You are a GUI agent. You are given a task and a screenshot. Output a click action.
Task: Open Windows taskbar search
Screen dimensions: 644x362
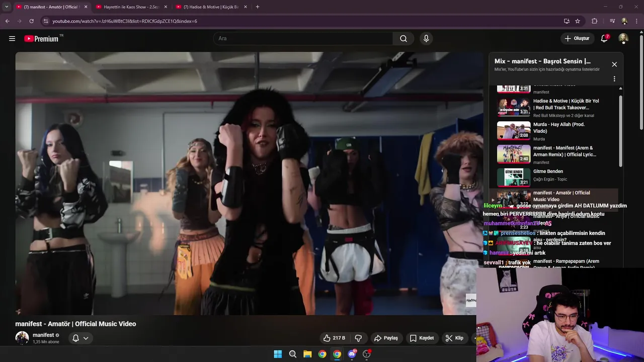click(292, 354)
